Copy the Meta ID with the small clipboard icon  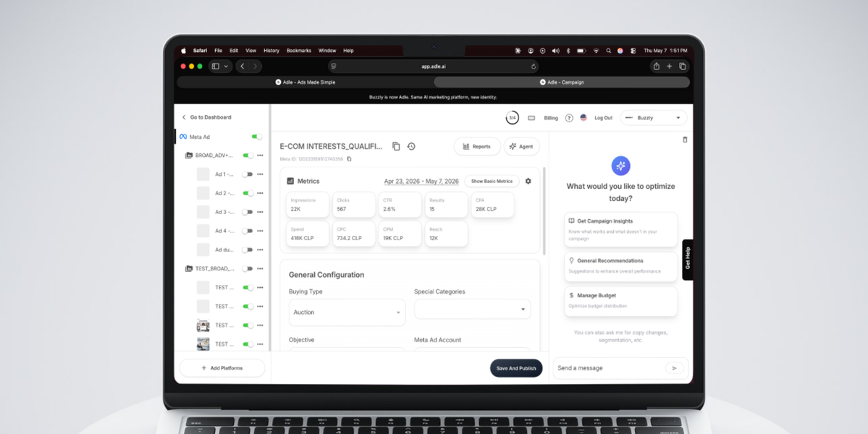(x=349, y=158)
